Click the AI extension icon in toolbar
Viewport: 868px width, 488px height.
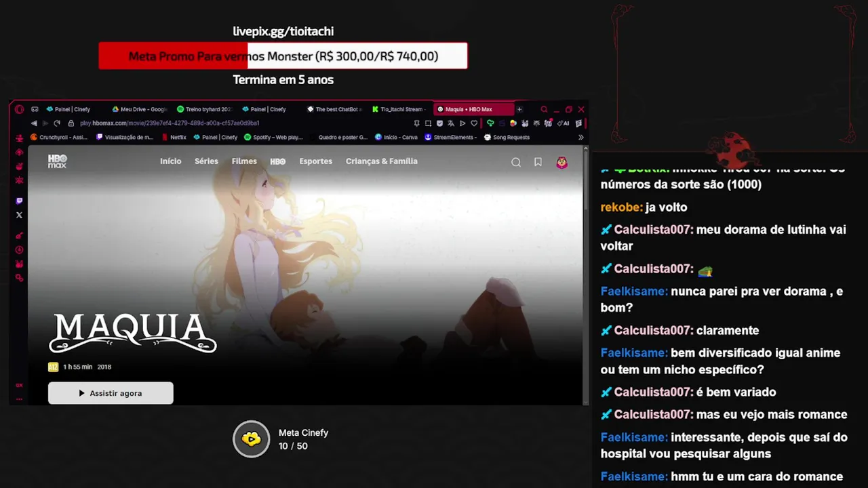pos(564,123)
